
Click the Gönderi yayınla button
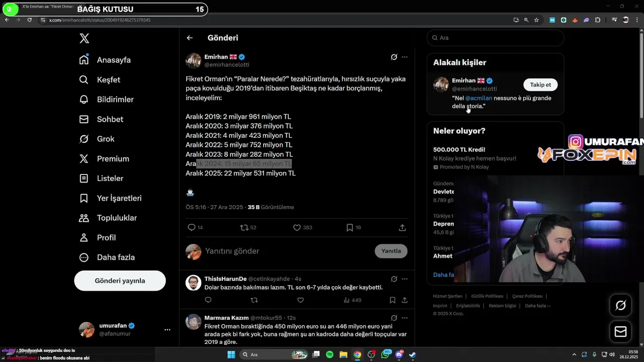point(120,281)
